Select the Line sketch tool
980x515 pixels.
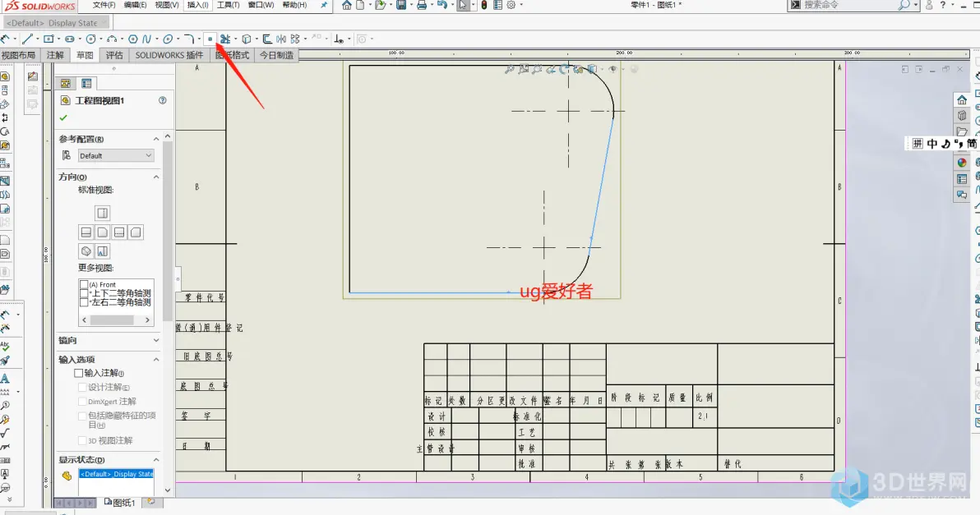coord(27,39)
